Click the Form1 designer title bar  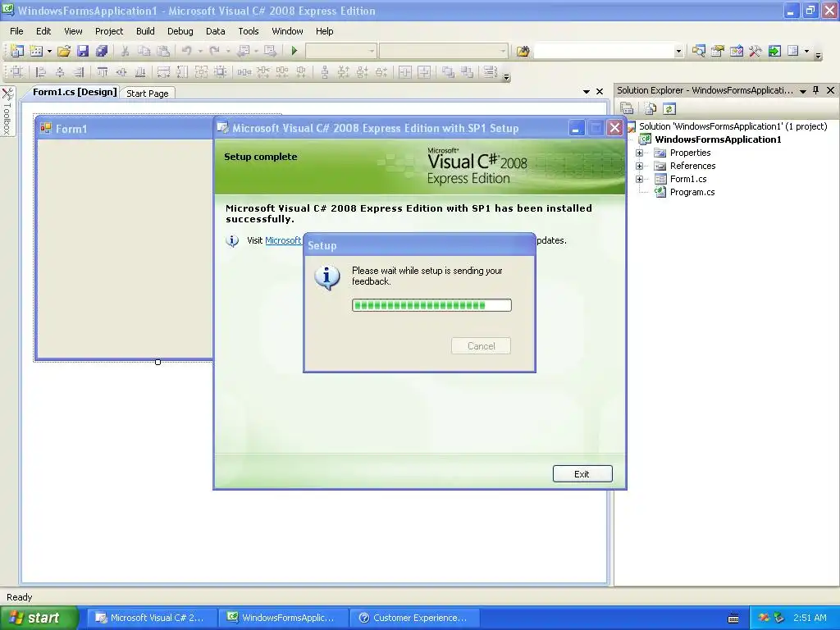click(x=125, y=129)
